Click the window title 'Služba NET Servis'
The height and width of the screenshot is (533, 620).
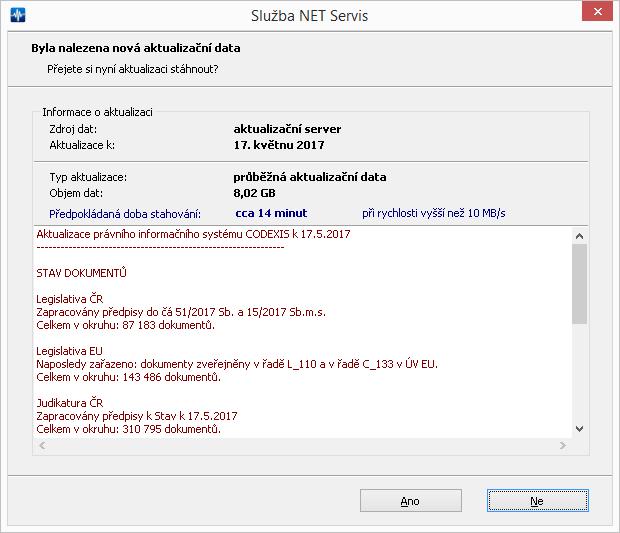point(309,16)
